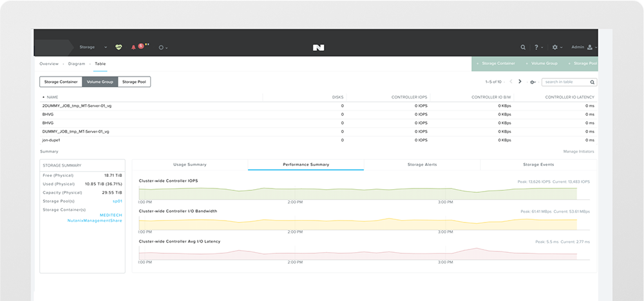Sort by the CONTROLLER IOPS column header
Screen dimensions: 644x301
click(x=409, y=97)
